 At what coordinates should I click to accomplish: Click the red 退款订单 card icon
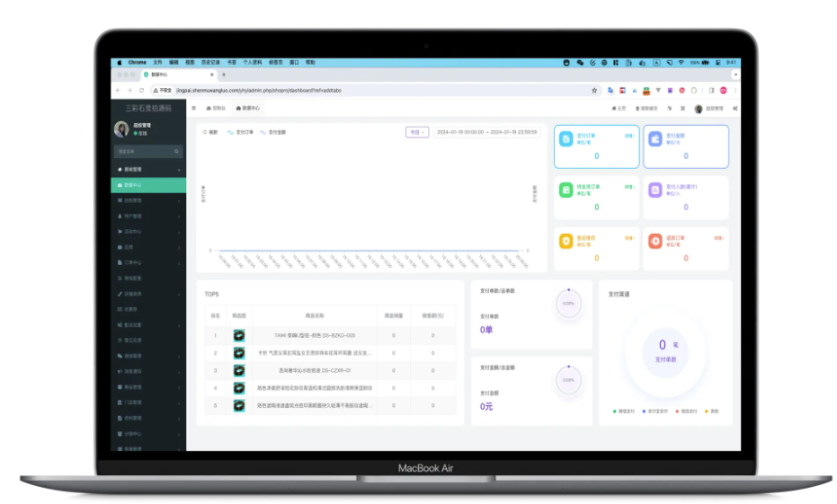655,241
